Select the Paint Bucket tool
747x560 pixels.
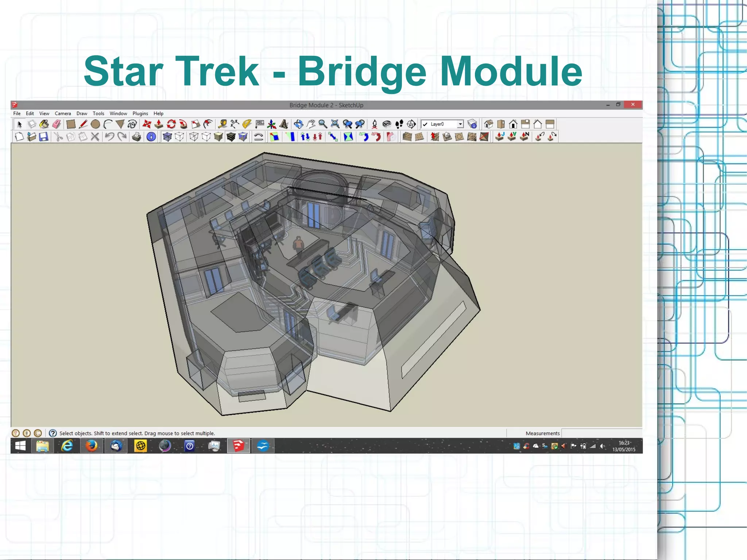click(44, 124)
